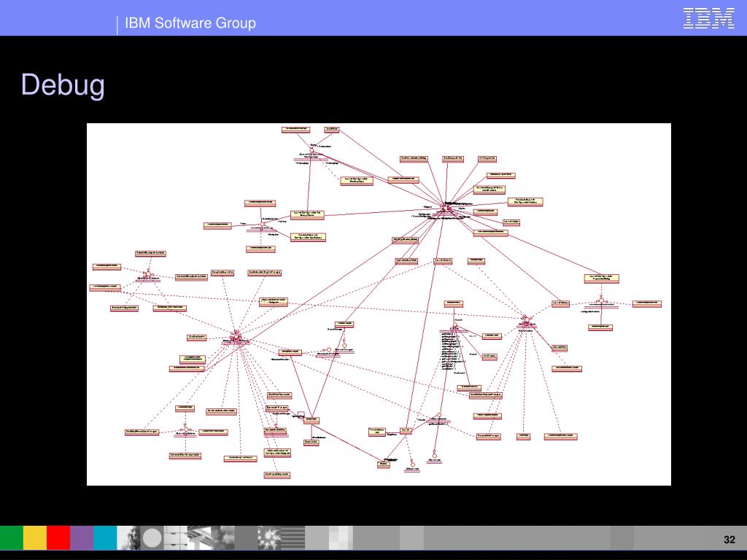
Task: Click the 'Debug' slide title
Action: click(63, 85)
